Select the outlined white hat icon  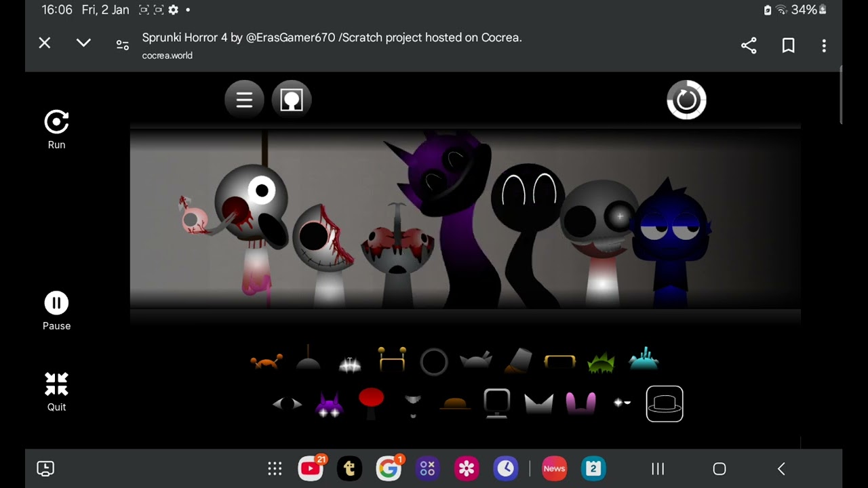pos(665,404)
